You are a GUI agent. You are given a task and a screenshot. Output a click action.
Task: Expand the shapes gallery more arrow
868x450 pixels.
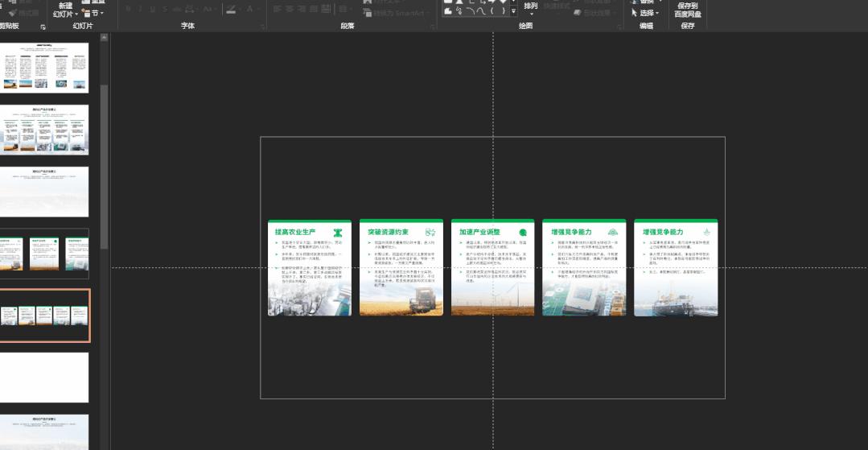click(x=513, y=11)
